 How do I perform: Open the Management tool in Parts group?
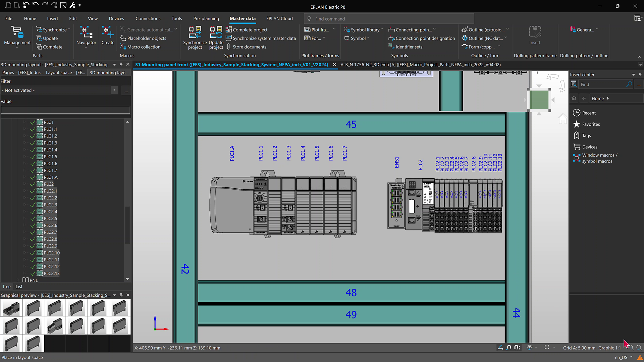point(17,37)
